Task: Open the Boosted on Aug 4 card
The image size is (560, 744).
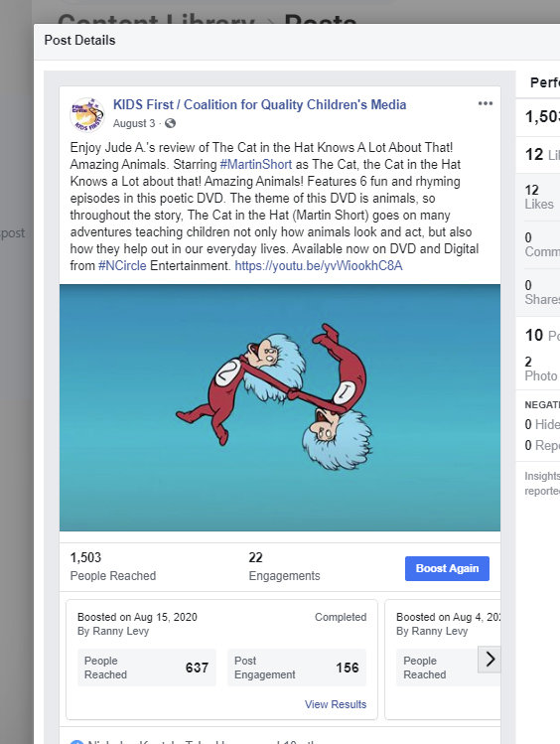Action: point(443,660)
